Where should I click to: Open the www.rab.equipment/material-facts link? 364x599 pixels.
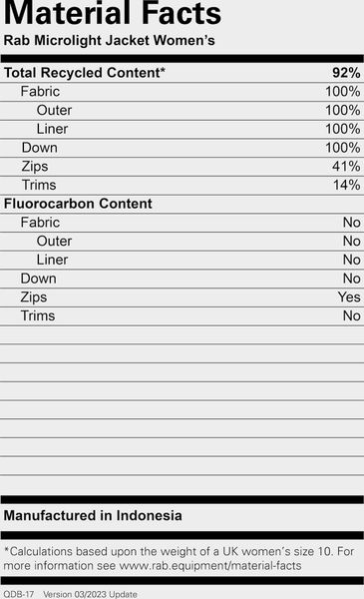210,566
